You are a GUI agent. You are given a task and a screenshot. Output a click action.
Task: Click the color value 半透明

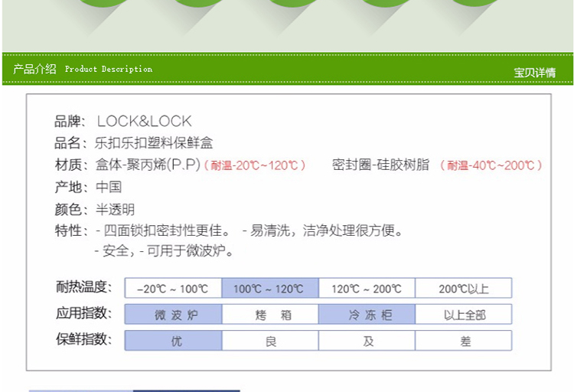click(116, 210)
